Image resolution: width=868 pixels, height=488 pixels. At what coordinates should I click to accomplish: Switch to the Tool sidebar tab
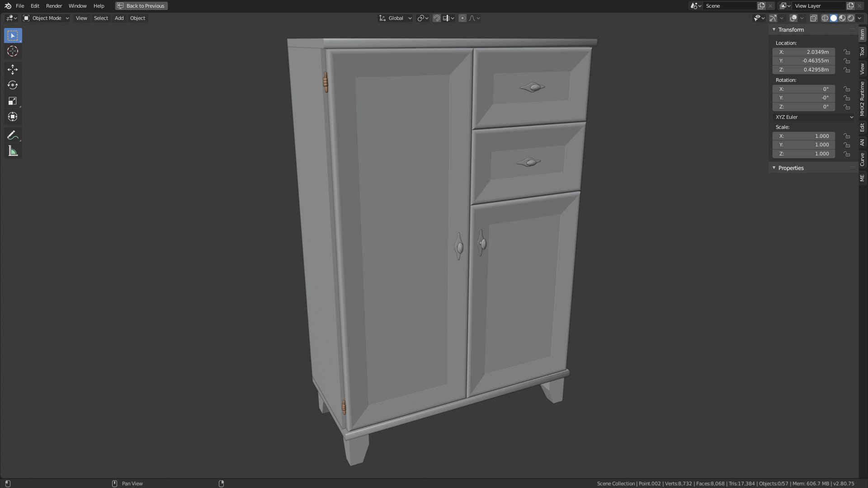click(863, 52)
